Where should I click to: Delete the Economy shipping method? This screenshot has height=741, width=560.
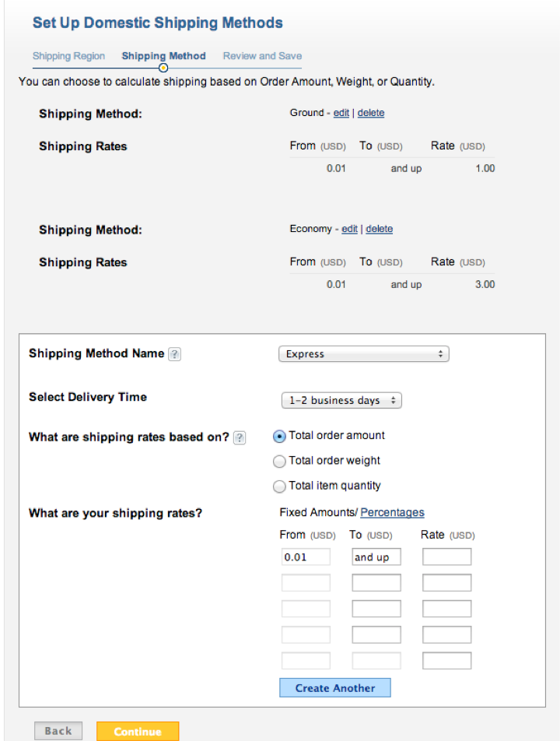pyautogui.click(x=380, y=229)
